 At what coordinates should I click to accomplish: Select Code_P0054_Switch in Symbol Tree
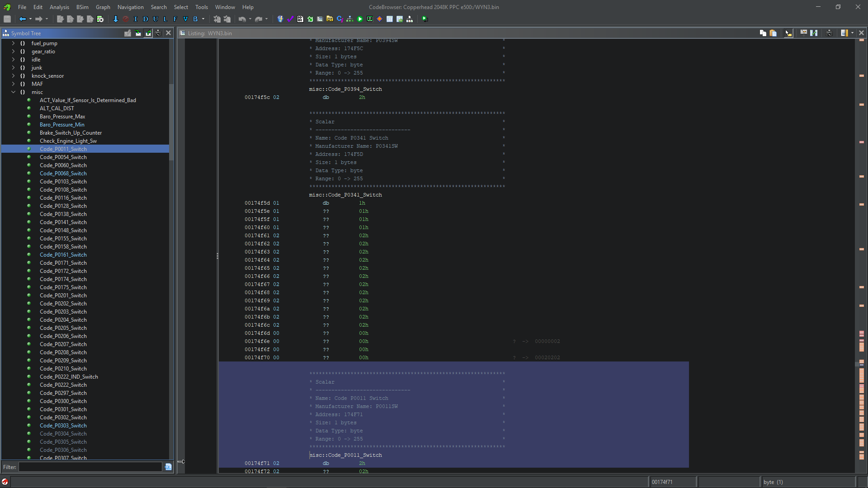63,157
